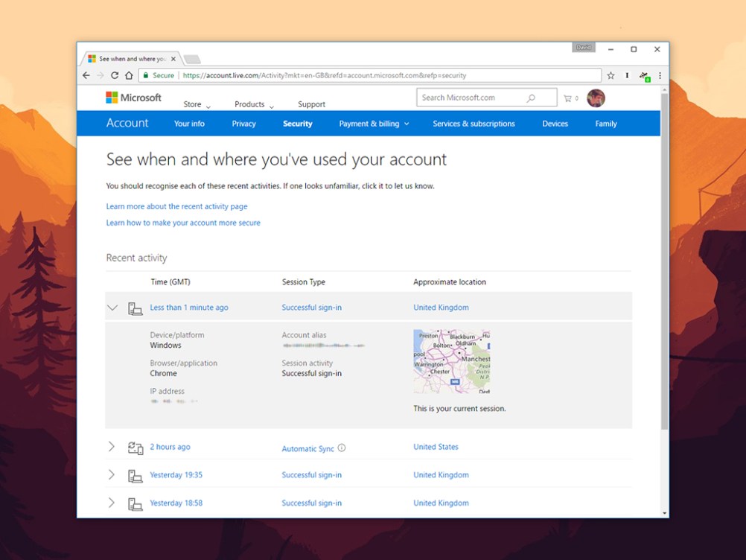Switch to the Privacy tab
Viewport: 746px width, 560px height.
point(243,124)
